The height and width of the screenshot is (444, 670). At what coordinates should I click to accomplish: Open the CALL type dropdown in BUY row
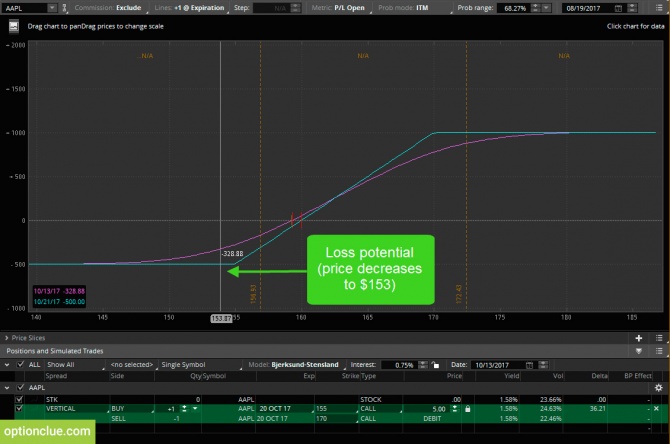(381, 409)
